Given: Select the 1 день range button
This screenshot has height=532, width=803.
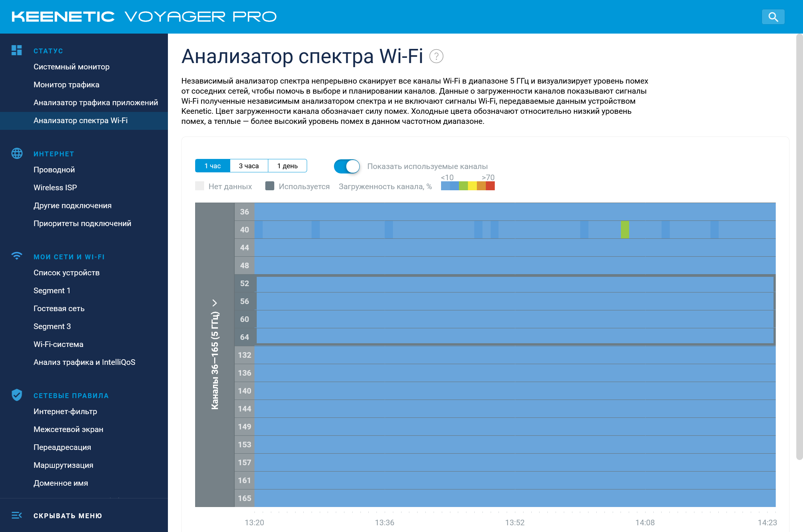Looking at the screenshot, I should pyautogui.click(x=287, y=166).
